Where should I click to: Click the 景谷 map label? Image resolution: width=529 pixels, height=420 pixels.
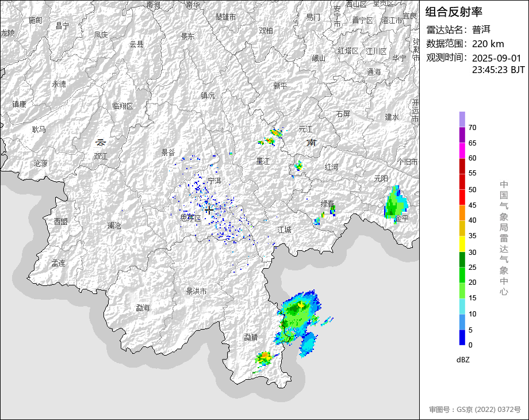(168, 152)
